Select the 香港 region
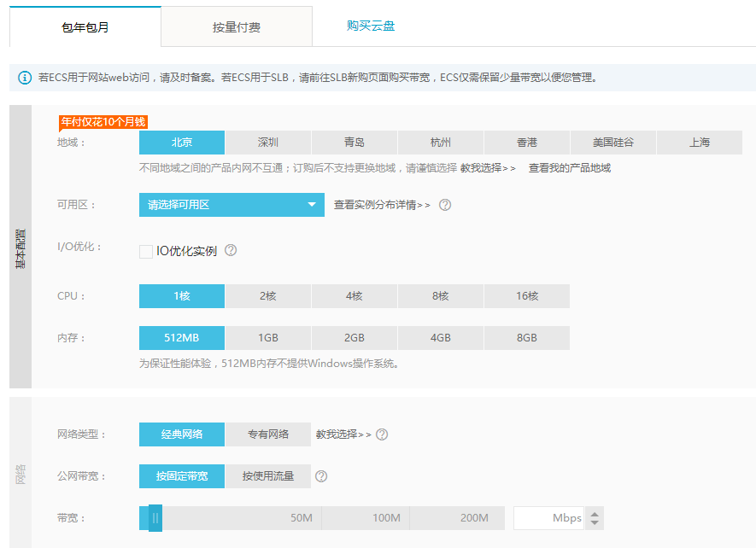Viewport: 756px width, 548px height. click(x=527, y=143)
